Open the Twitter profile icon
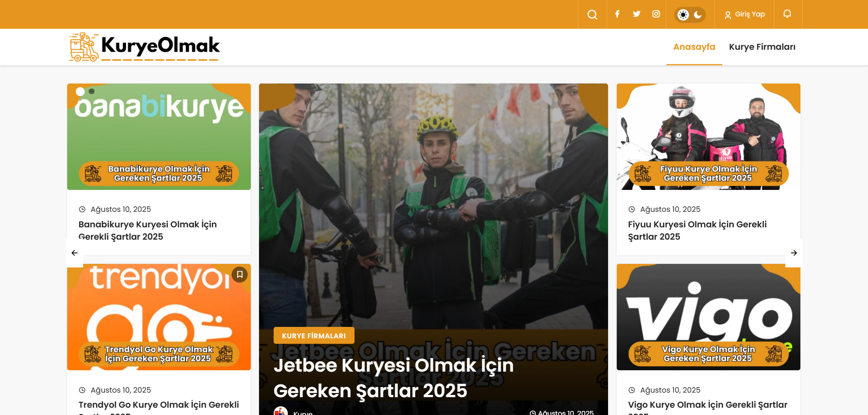The width and height of the screenshot is (868, 415). click(x=636, y=14)
